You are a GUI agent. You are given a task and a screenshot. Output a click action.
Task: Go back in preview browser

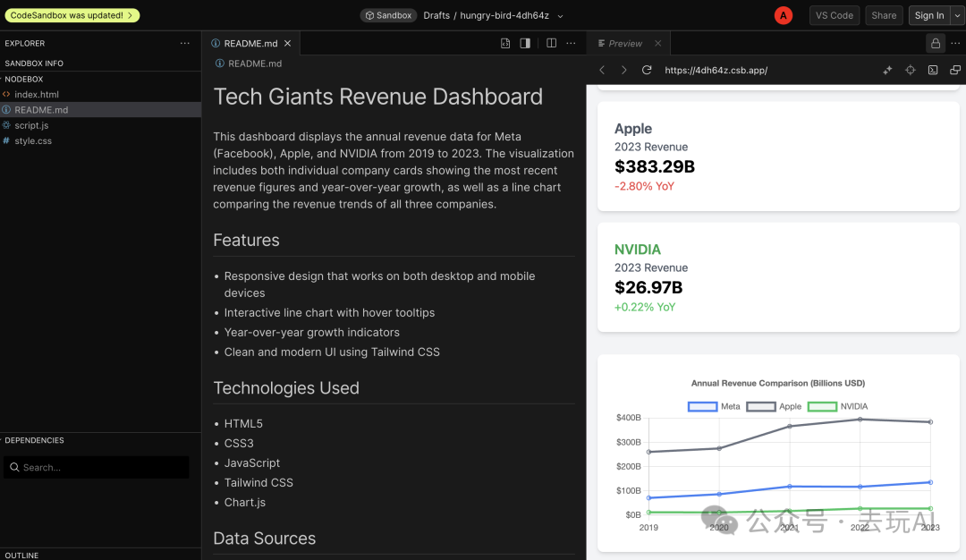click(x=602, y=70)
